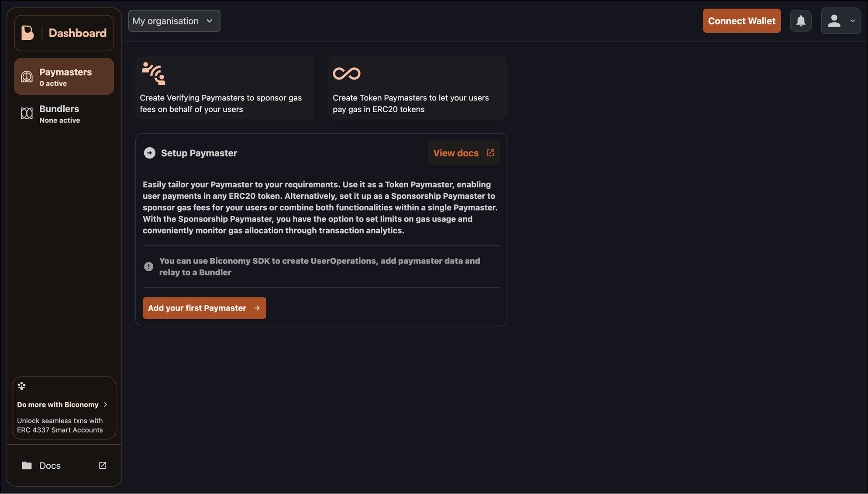Viewport: 868px width, 494px height.
Task: Click Add your first Paymaster
Action: [204, 308]
